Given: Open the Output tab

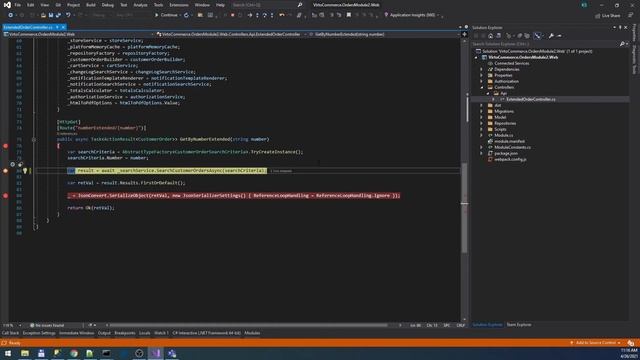Looking at the screenshot, I should 104,333.
